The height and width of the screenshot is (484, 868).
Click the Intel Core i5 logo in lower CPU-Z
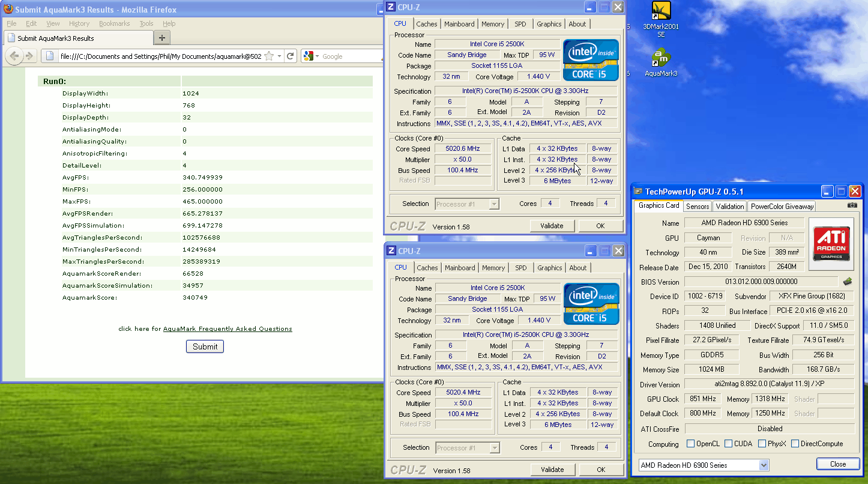click(591, 304)
